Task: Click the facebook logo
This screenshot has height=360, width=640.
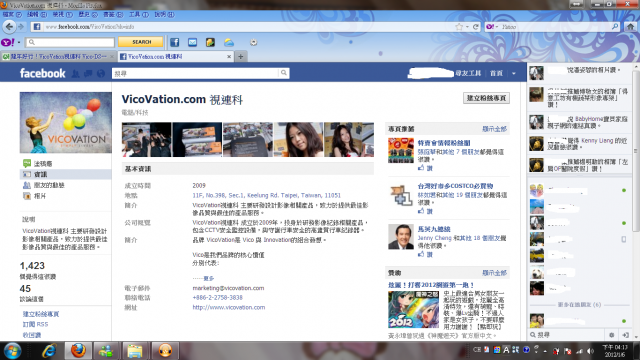Action: (42, 73)
